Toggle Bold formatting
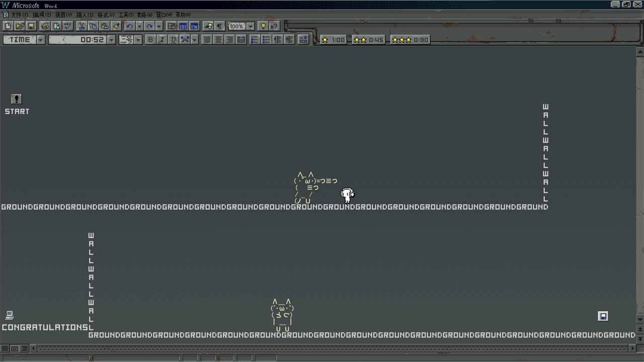 [x=150, y=40]
